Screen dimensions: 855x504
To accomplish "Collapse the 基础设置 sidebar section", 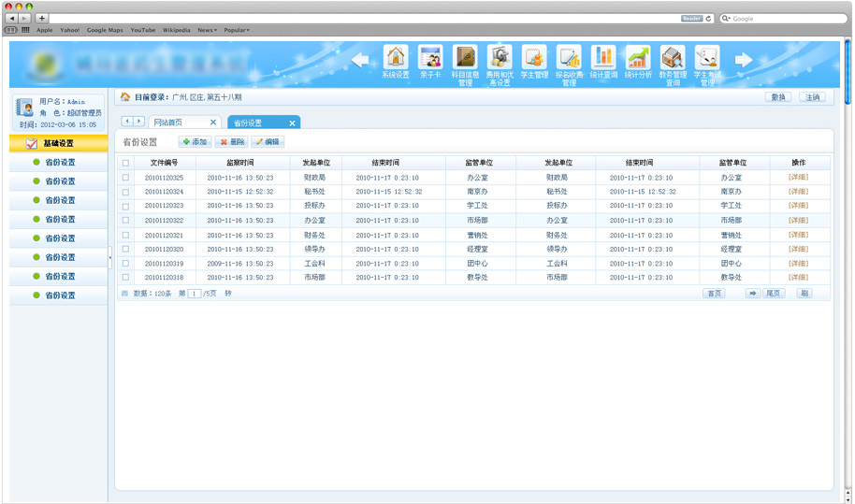I will [x=58, y=143].
